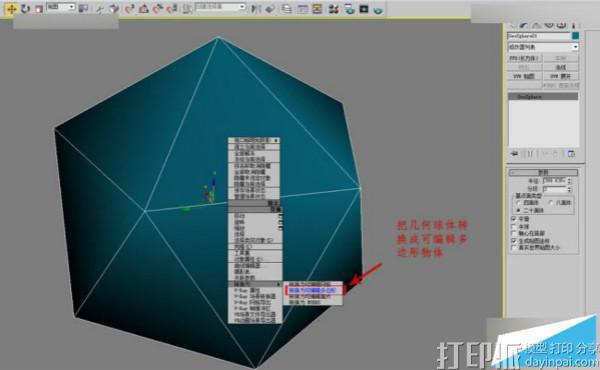The width and height of the screenshot is (600, 370).
Task: Open the Material Editor icon
Action: [333, 9]
